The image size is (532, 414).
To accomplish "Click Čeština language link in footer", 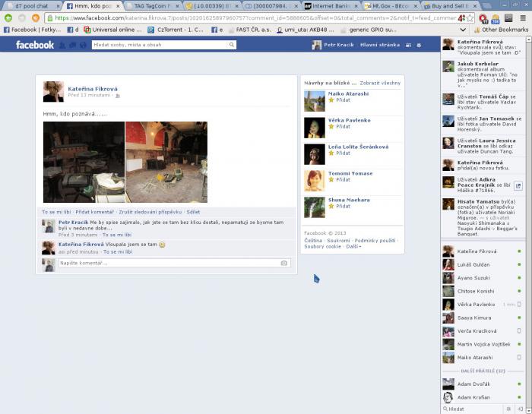I will point(313,240).
